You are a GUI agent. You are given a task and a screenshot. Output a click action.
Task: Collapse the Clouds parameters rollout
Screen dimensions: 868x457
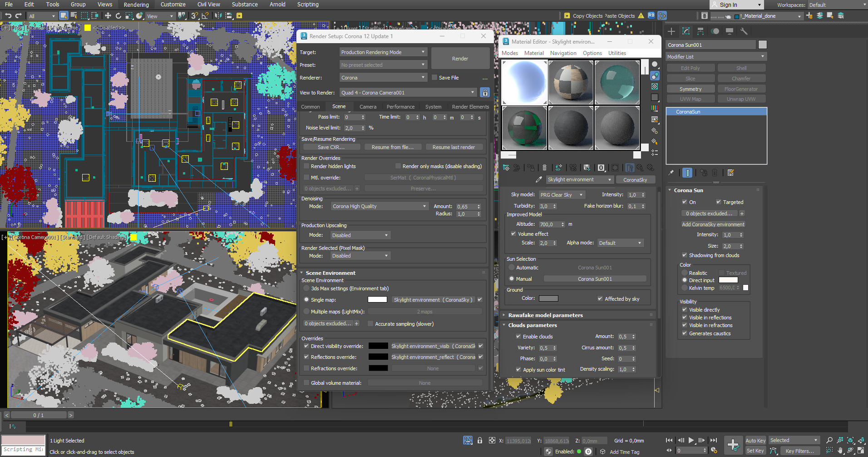[579, 325]
